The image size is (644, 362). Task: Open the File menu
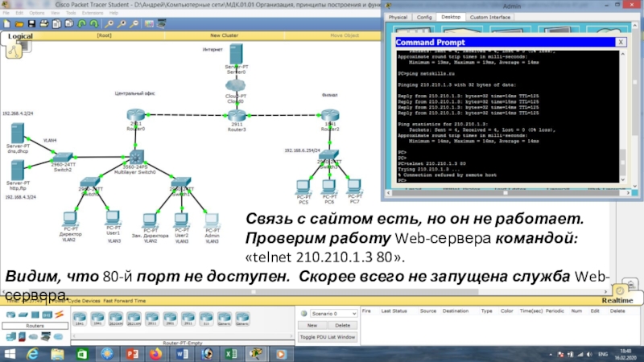(x=6, y=13)
